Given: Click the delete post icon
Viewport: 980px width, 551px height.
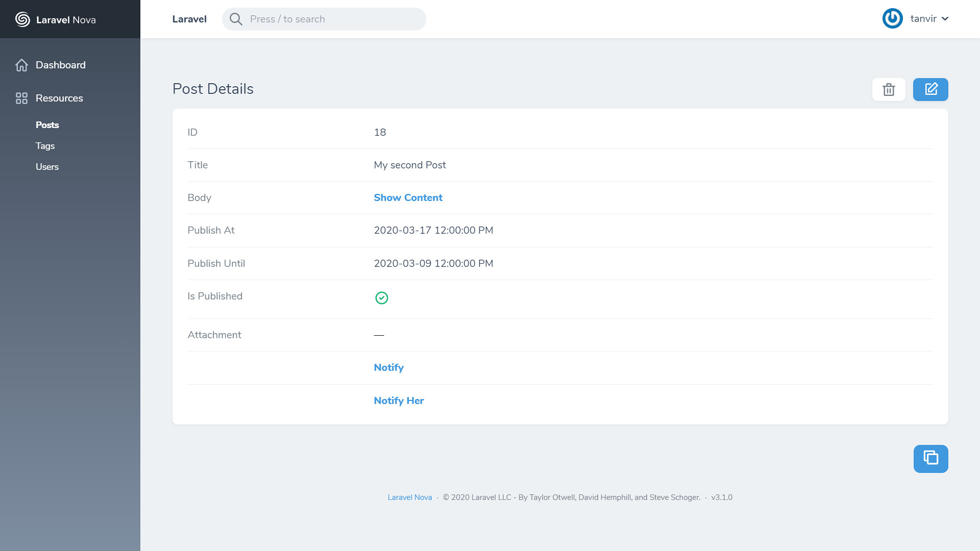Looking at the screenshot, I should click(x=889, y=89).
